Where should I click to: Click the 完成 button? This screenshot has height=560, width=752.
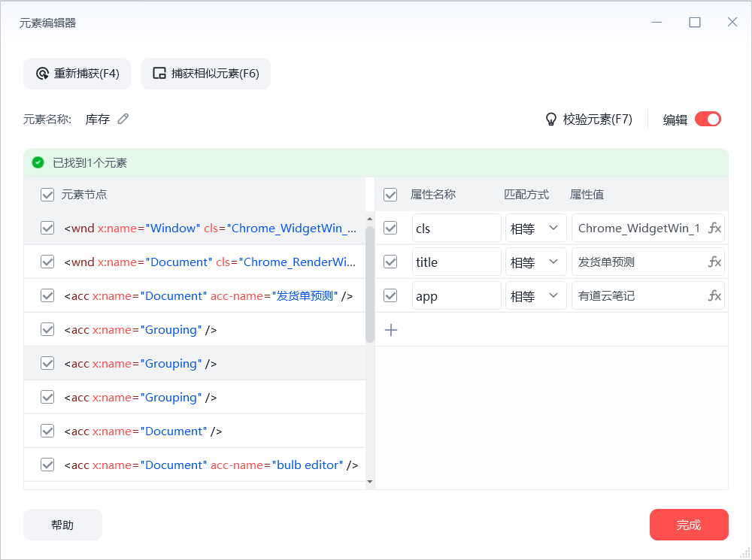tap(689, 525)
